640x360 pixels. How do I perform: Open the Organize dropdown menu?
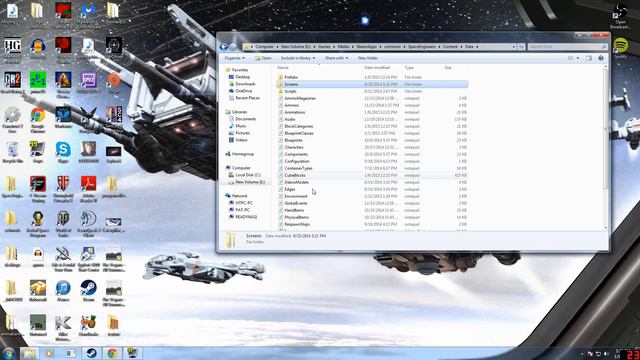pyautogui.click(x=235, y=58)
